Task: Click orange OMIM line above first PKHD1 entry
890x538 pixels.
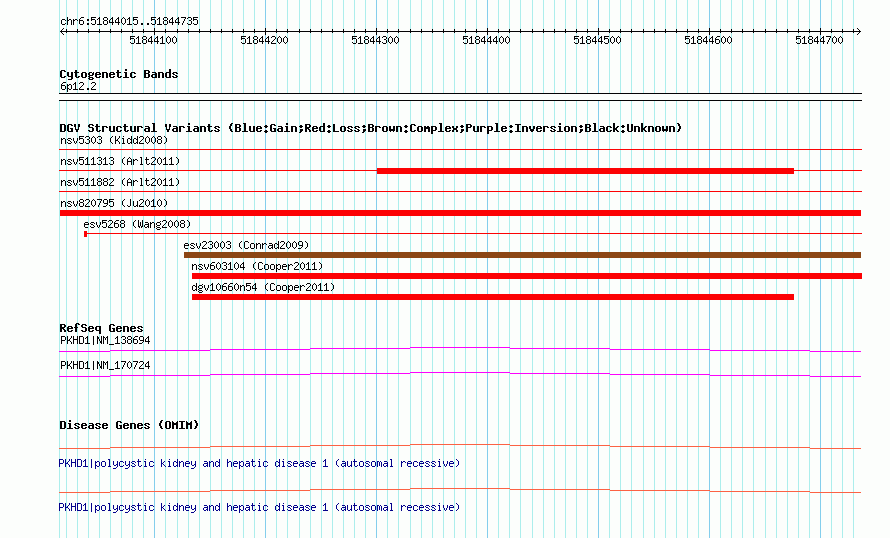Action: point(460,445)
